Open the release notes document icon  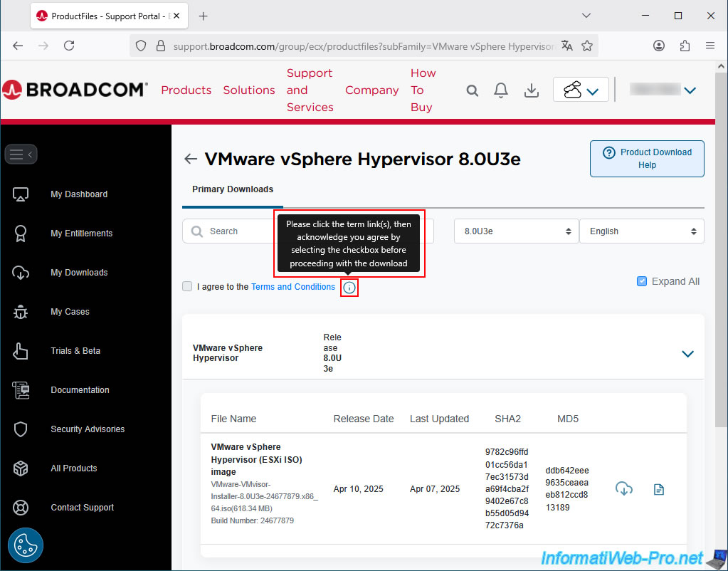coord(659,489)
